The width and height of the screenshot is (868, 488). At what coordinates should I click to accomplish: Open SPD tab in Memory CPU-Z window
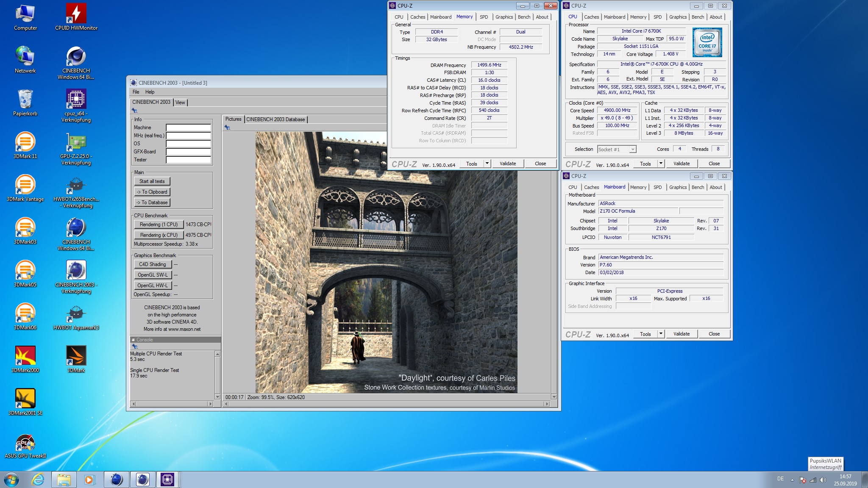(484, 17)
